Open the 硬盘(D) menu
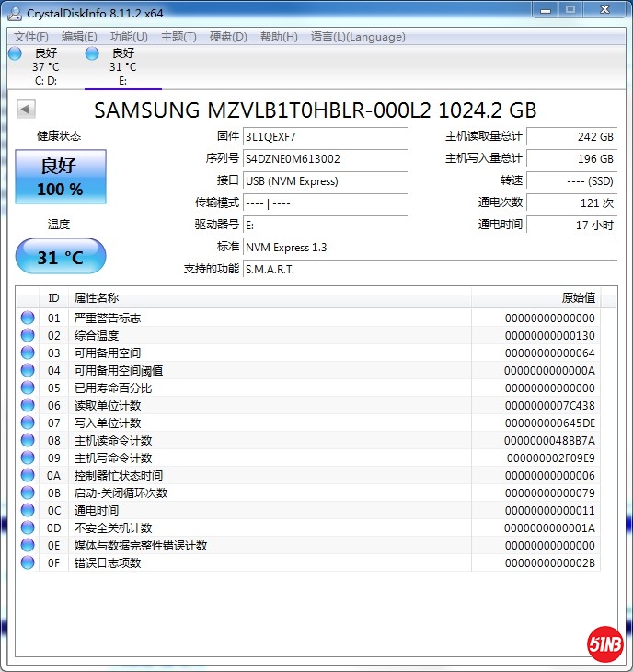This screenshot has height=672, width=633. click(228, 37)
